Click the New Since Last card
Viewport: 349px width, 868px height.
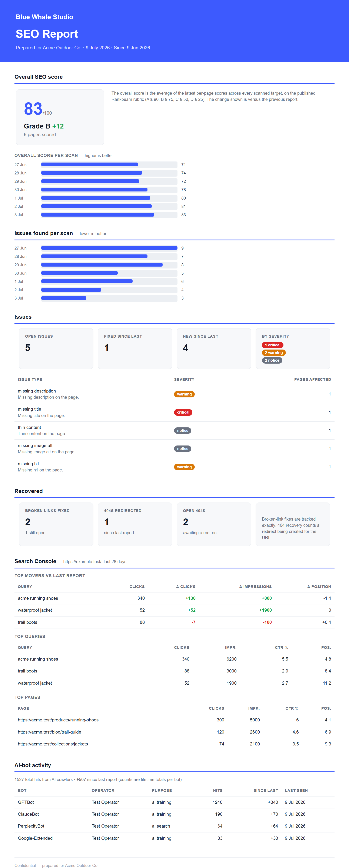214,348
